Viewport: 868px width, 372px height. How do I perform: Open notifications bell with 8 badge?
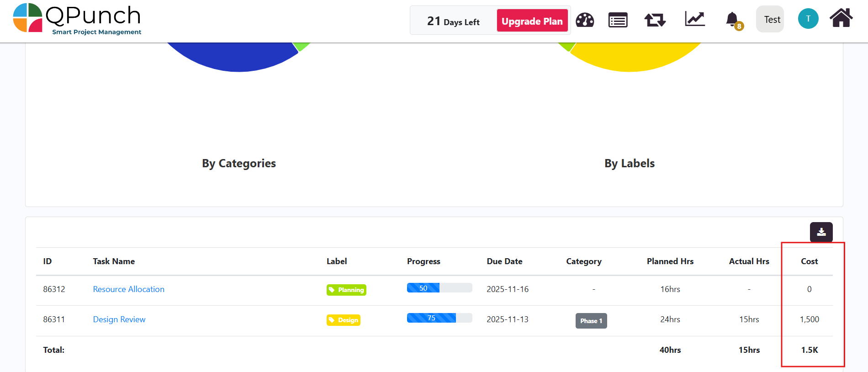(733, 20)
